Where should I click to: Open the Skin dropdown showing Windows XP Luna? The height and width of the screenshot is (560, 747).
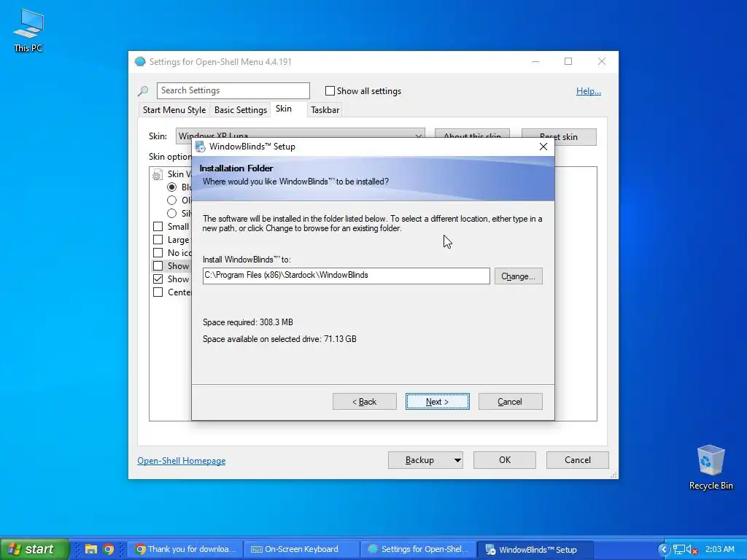click(x=300, y=136)
